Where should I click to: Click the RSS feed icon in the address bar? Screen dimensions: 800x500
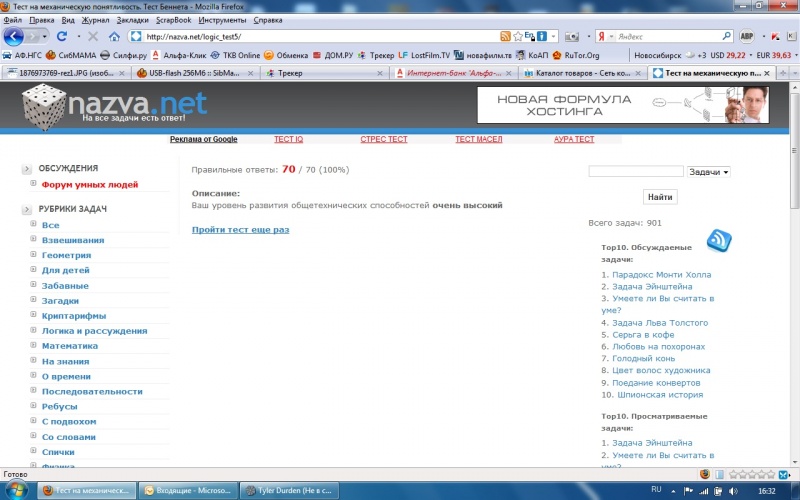coord(506,37)
